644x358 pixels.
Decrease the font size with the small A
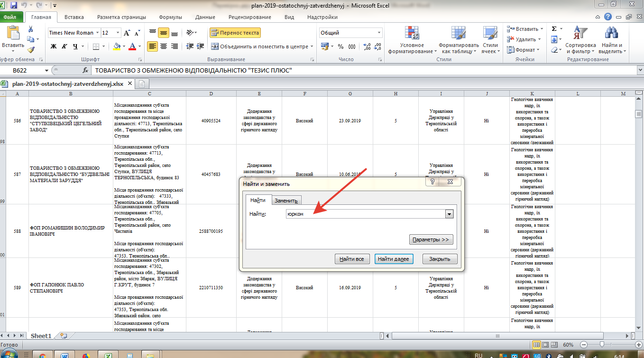(x=138, y=33)
